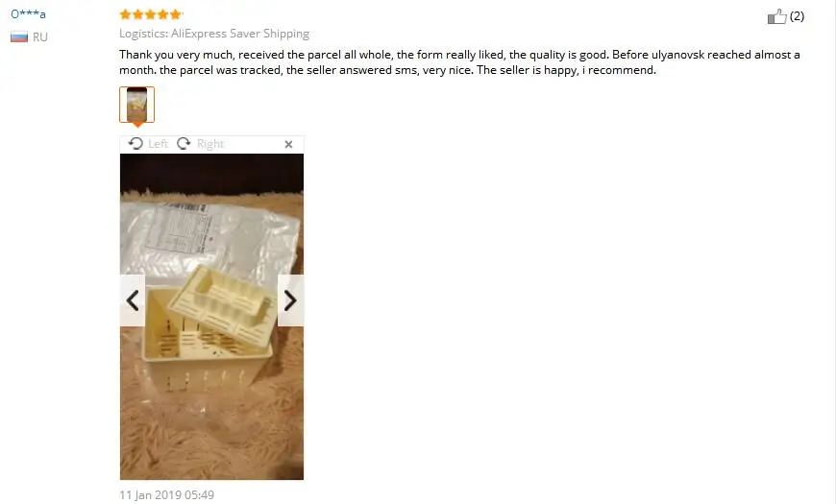The height and width of the screenshot is (504, 836).
Task: Click the "Left" rotate label
Action: pos(158,144)
